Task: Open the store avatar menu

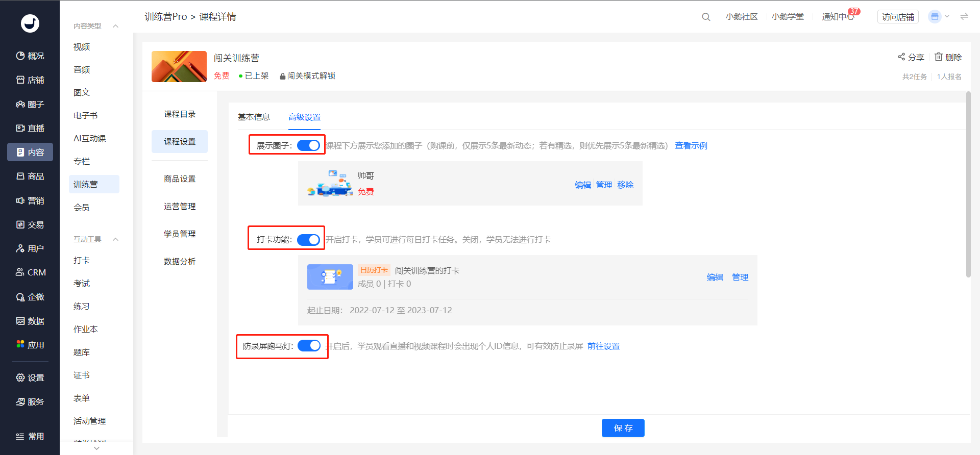Action: coord(935,17)
